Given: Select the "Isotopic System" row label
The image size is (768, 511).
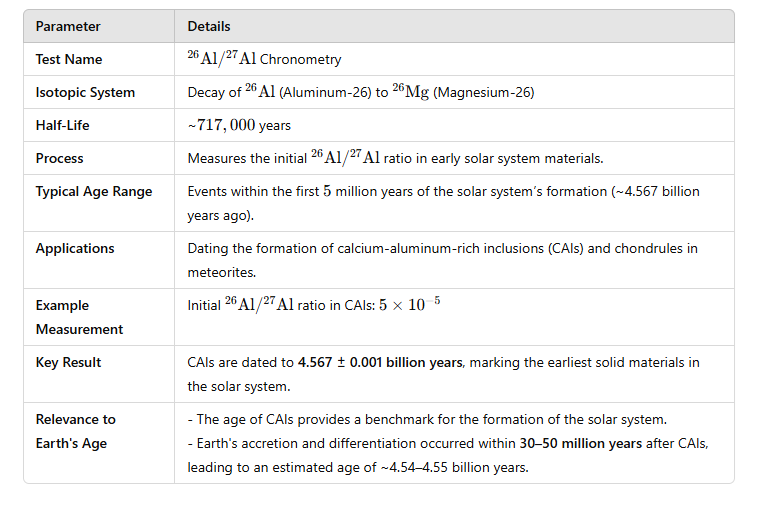Looking at the screenshot, I should pyautogui.click(x=85, y=92).
